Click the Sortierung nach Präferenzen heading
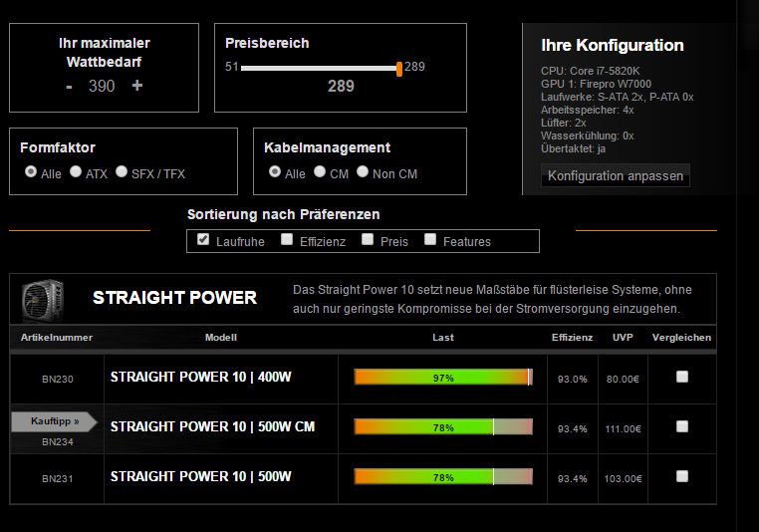Screen dimensions: 759x532 tap(283, 214)
